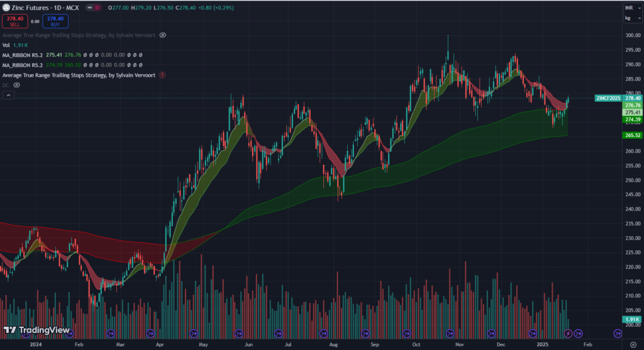The height and width of the screenshot is (350, 644).
Task: Click the rollover marker nearest the Apr label
Action: coord(150,334)
